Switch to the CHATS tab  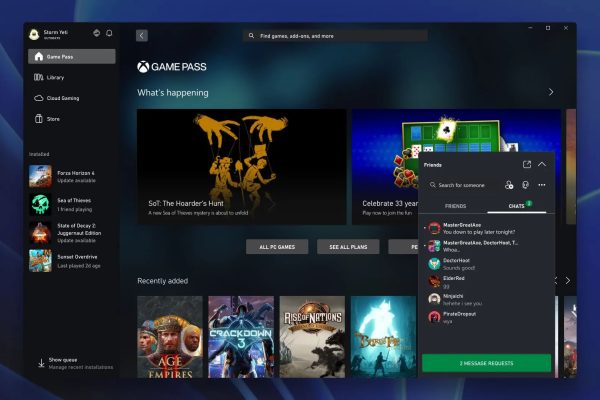click(517, 206)
